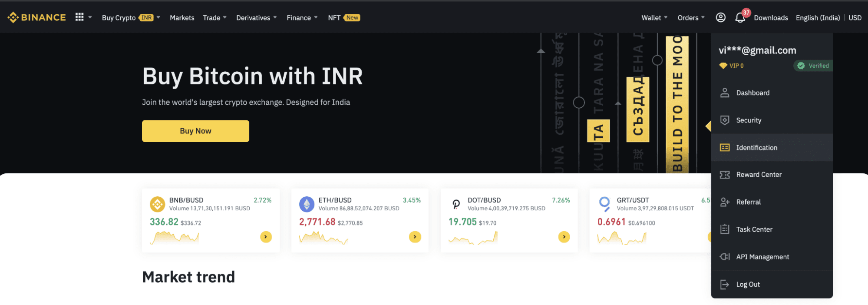Open the NFT menu item
Screen dimensions: 868x305
click(334, 18)
